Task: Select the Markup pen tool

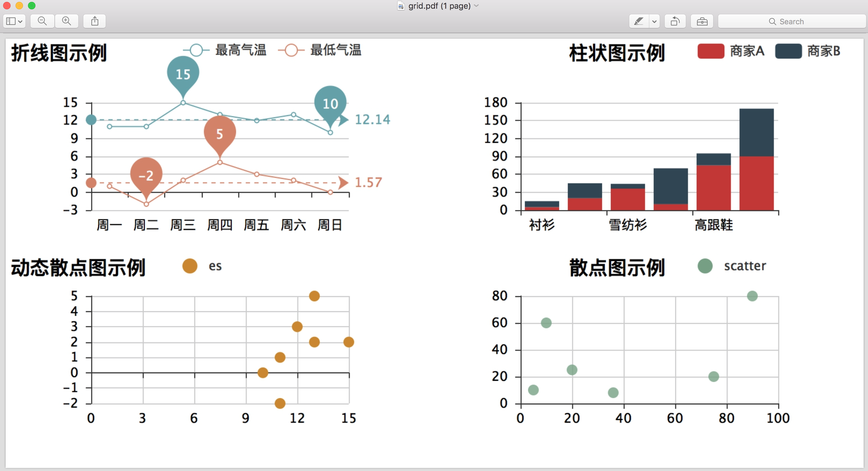Action: 639,21
